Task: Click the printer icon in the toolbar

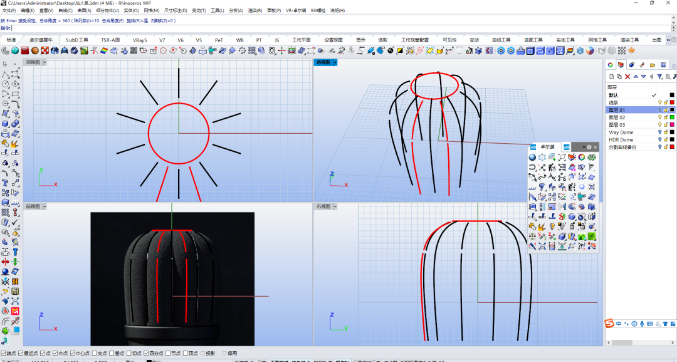Action: click(203, 51)
